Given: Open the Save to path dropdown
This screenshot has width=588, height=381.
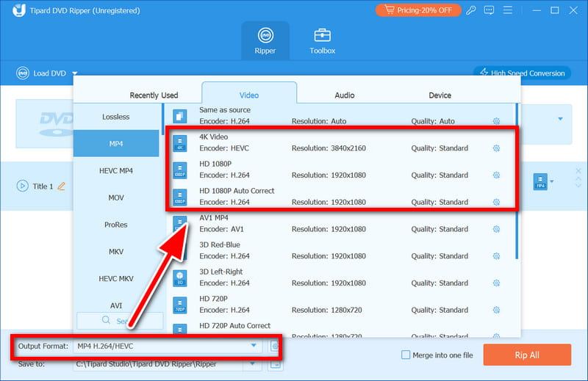Looking at the screenshot, I should [253, 363].
